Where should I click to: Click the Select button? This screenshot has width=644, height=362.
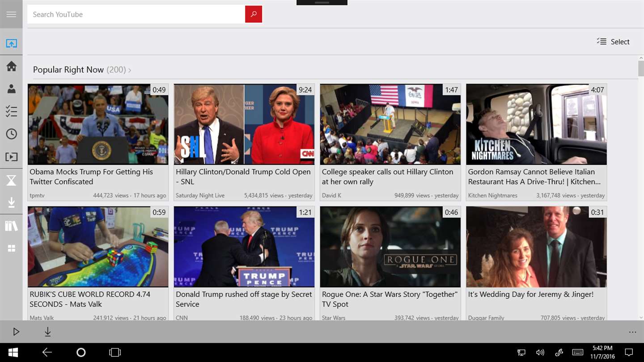pyautogui.click(x=613, y=42)
